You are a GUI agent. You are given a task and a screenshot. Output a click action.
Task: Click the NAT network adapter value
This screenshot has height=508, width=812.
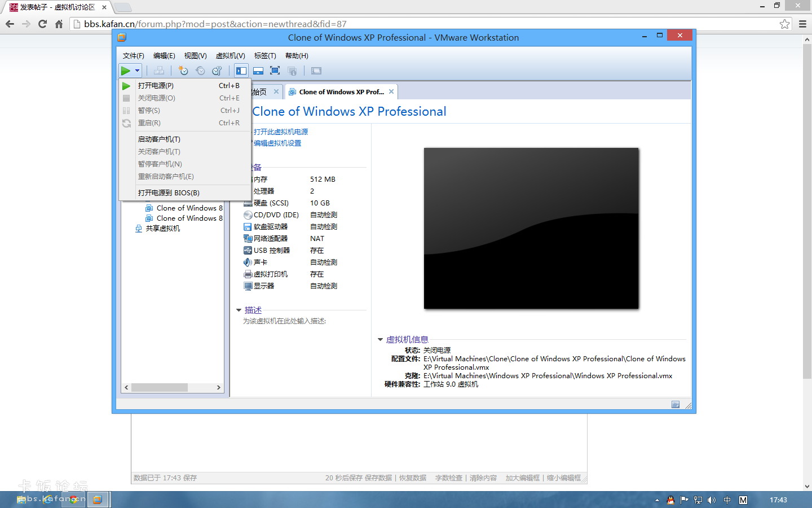[317, 239]
